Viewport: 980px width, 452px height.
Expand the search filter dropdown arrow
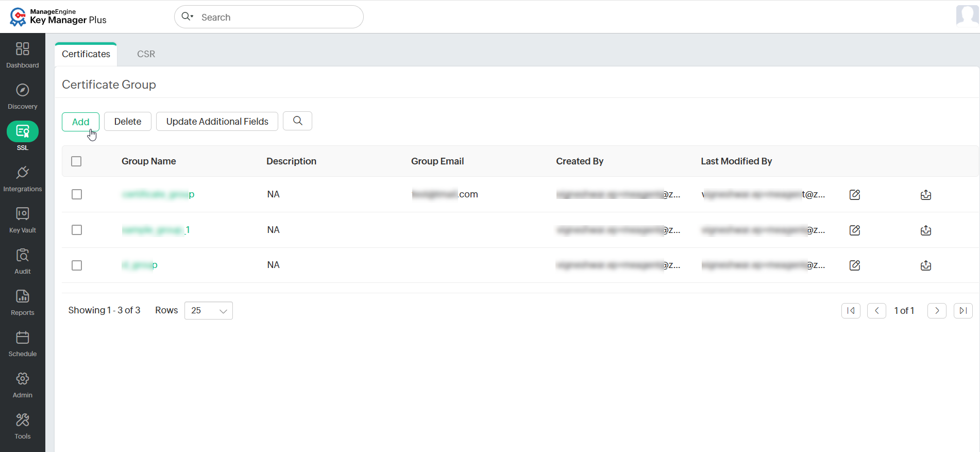192,16
